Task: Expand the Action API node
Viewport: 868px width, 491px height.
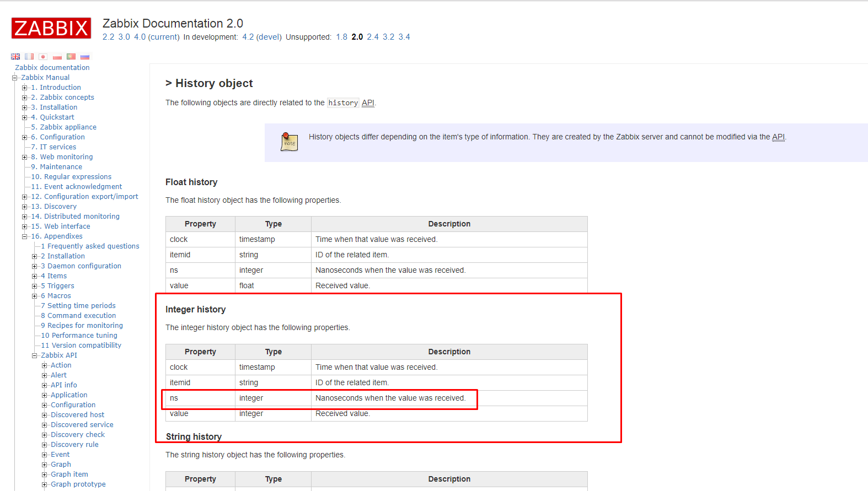Action: coord(44,365)
